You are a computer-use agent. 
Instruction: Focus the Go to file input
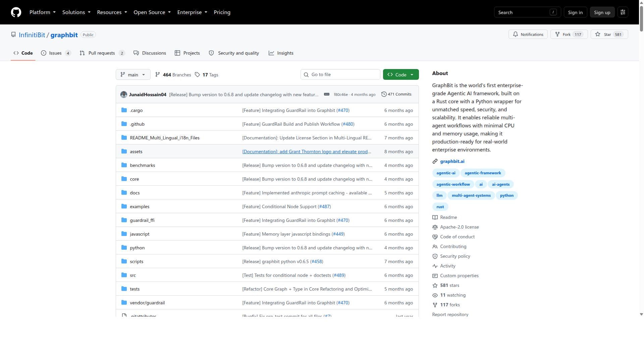coord(340,75)
